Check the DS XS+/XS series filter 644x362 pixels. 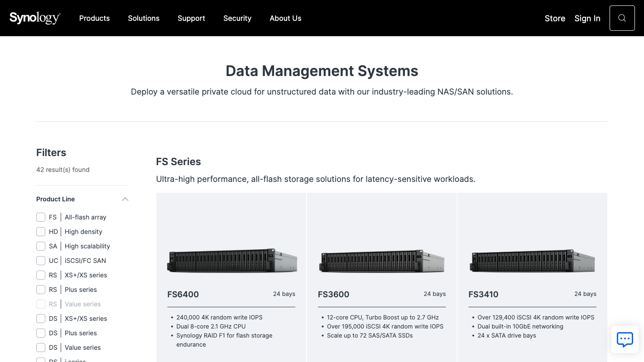41,319
